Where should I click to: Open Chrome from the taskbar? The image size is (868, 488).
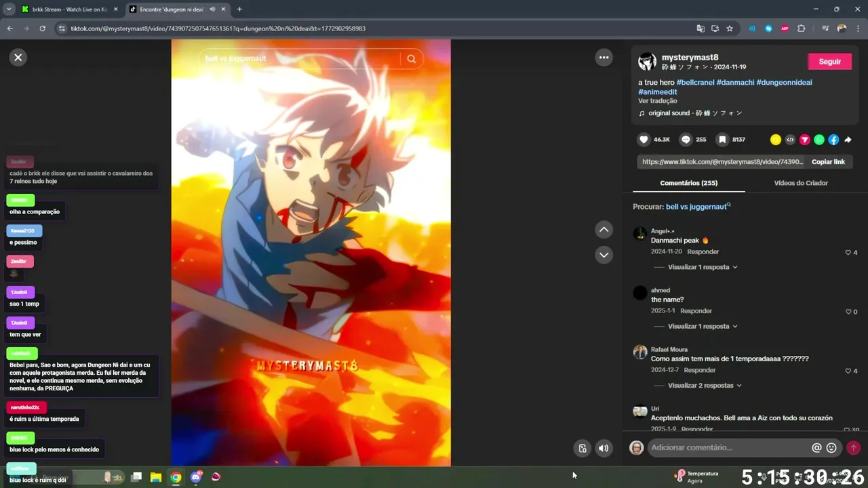tap(176, 477)
